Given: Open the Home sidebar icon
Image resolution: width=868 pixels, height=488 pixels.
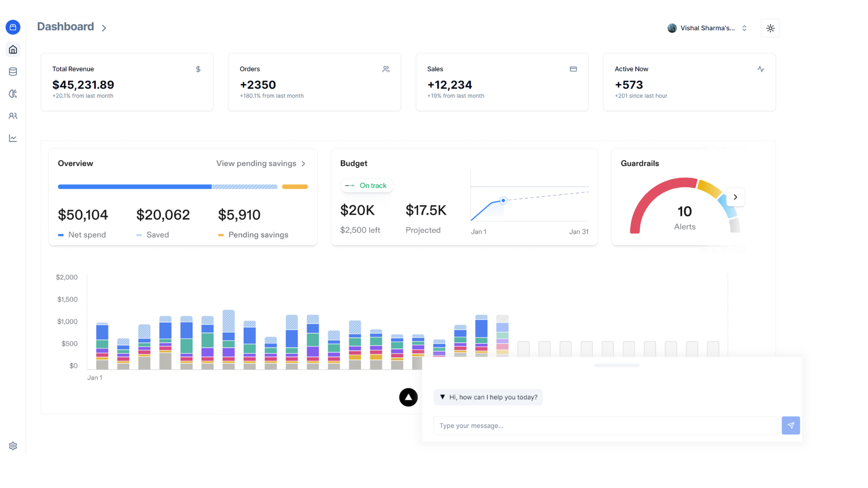Looking at the screenshot, I should pyautogui.click(x=13, y=49).
